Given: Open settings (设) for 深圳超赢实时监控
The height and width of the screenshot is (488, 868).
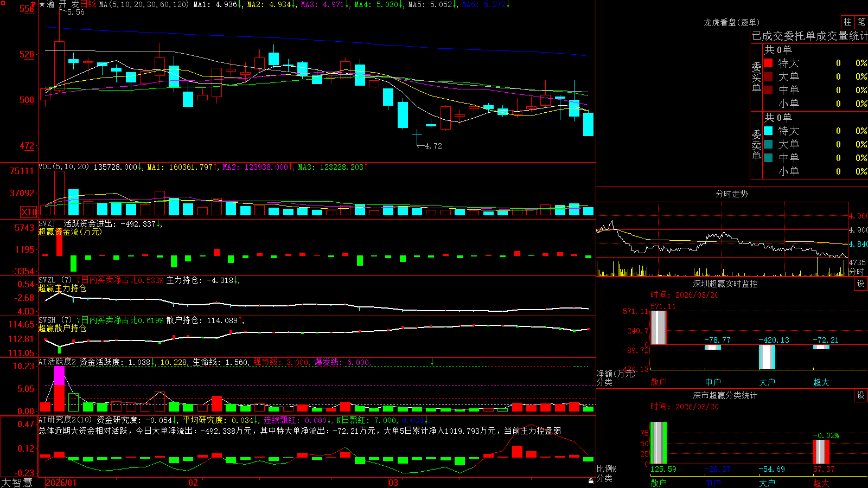Looking at the screenshot, I should tap(860, 284).
